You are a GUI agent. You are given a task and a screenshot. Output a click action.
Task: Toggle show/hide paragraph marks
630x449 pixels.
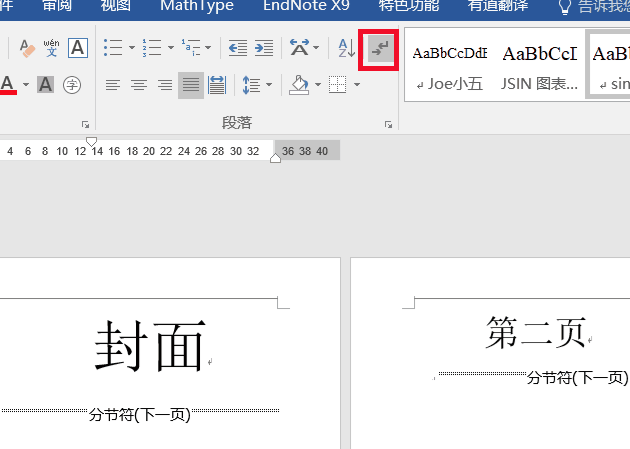click(380, 48)
